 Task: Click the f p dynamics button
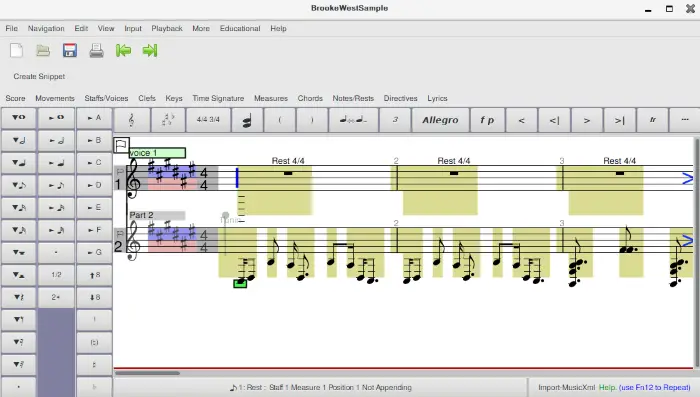pyautogui.click(x=487, y=120)
